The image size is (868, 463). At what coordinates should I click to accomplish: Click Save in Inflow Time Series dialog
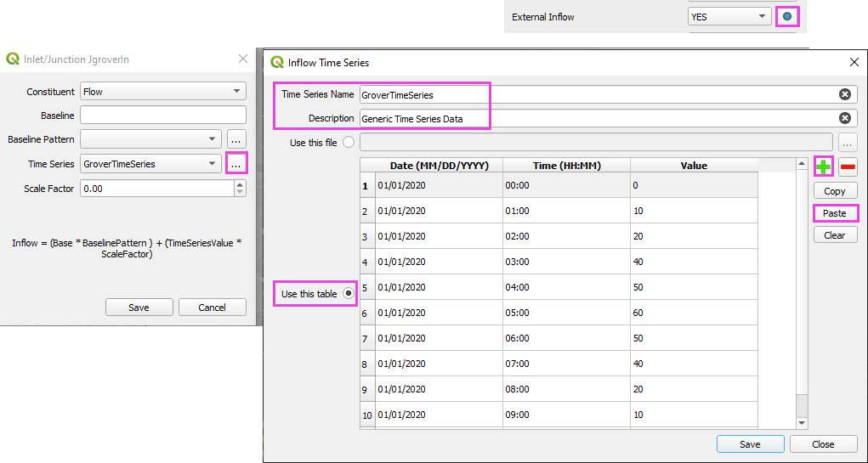(749, 444)
